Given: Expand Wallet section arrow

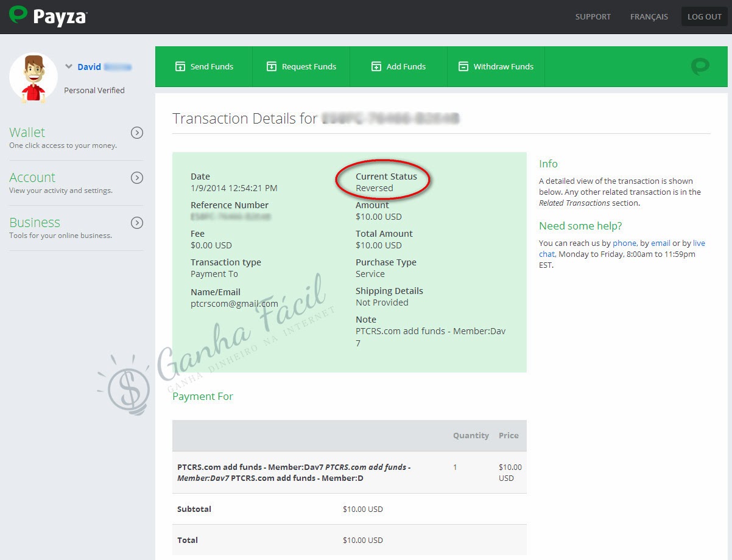Looking at the screenshot, I should [137, 133].
